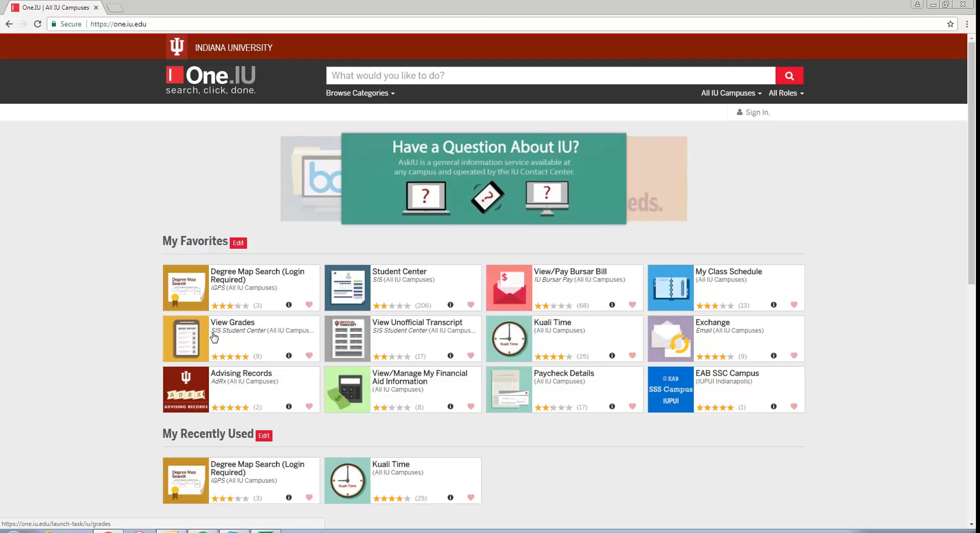Toggle the favorite heart on EAB SSC Campus

[x=794, y=406]
